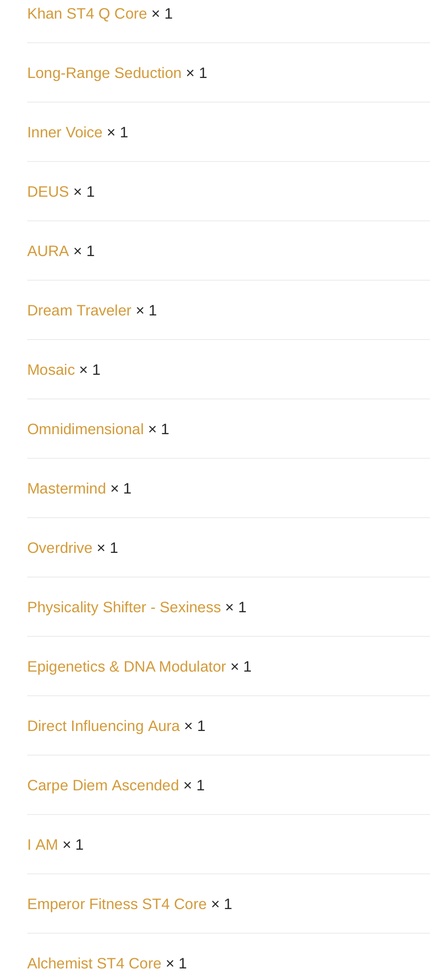
Task: Open the Khan ST4 Q Core link
Action: pos(87,14)
